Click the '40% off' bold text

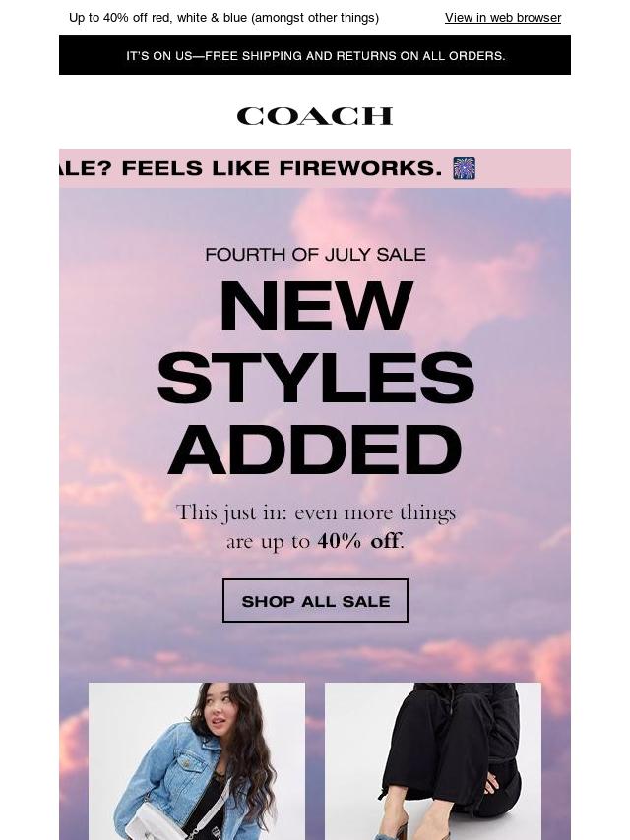click(x=358, y=541)
